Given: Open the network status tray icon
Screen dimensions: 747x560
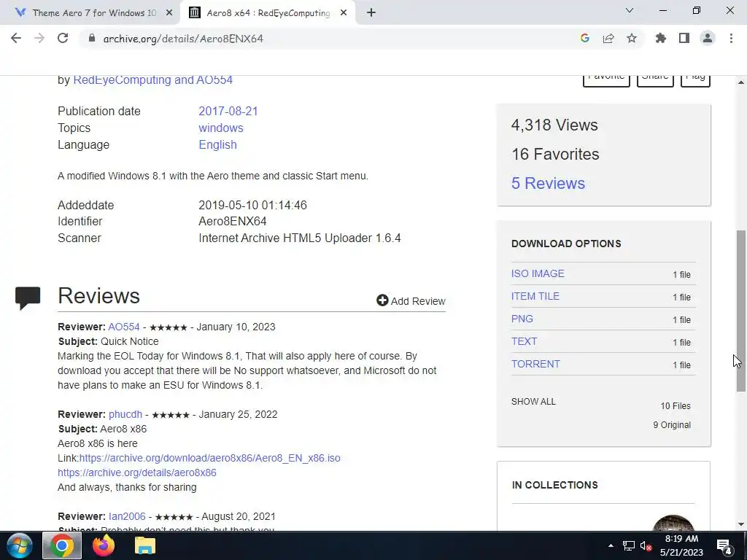Looking at the screenshot, I should (x=628, y=545).
